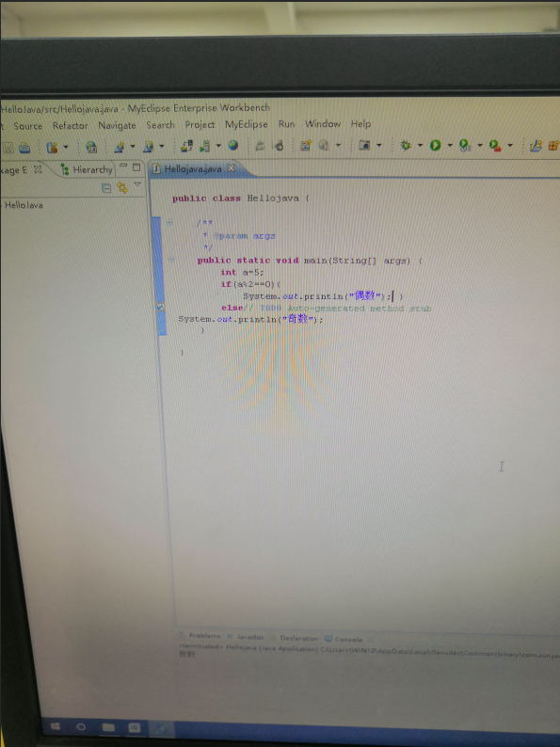Screen dimensions: 560x747
Task: Expand the Run Last Tool dropdown
Action: (479, 145)
